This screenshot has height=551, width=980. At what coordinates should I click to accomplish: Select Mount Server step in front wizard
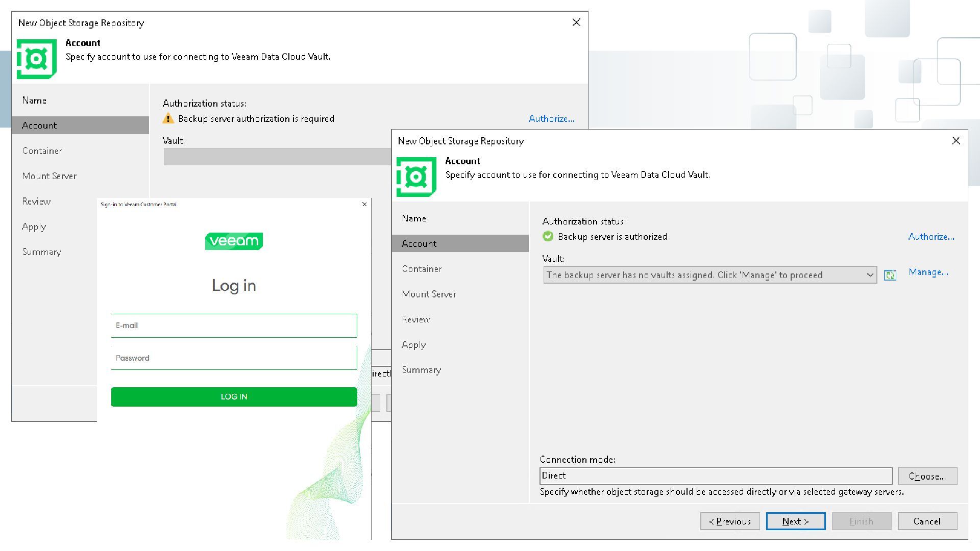click(429, 294)
